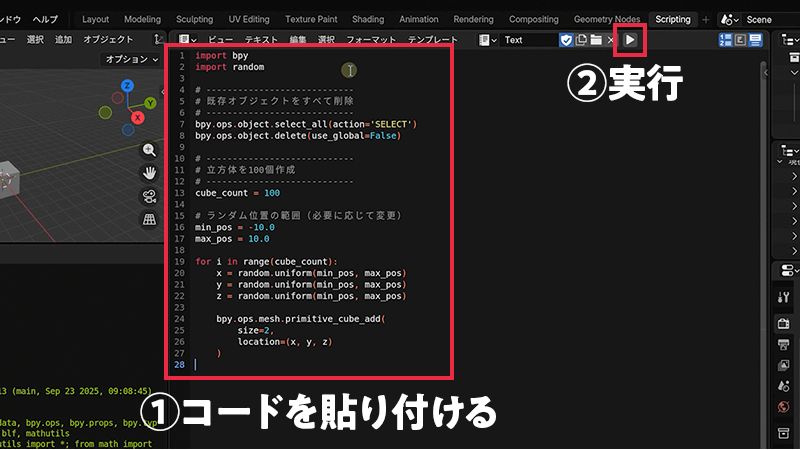Screen dimensions: 800x450
Task: Open the viewport 追加 menu
Action: click(x=63, y=39)
